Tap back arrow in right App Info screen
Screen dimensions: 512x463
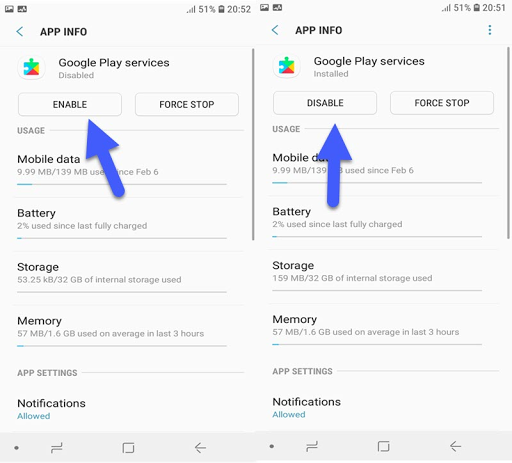tap(275, 30)
